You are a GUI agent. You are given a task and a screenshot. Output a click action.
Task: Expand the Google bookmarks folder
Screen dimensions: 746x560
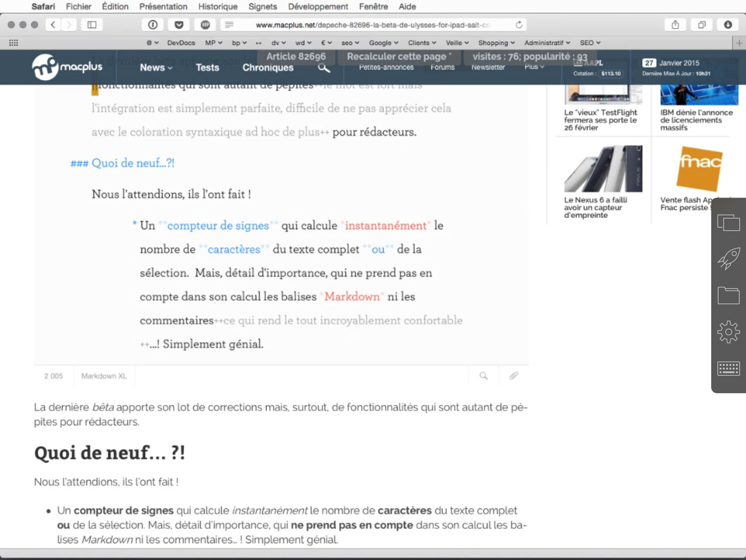pyautogui.click(x=384, y=43)
